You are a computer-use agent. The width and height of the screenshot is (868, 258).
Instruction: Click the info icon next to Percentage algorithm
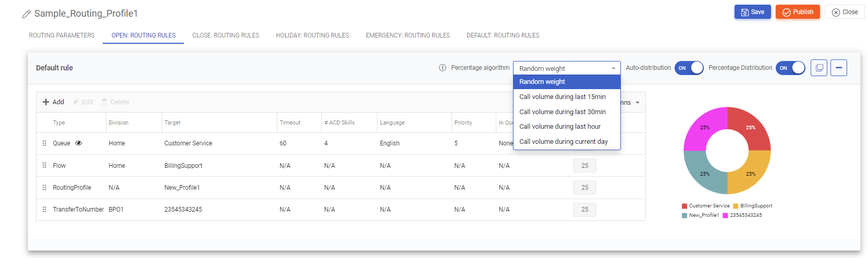443,68
